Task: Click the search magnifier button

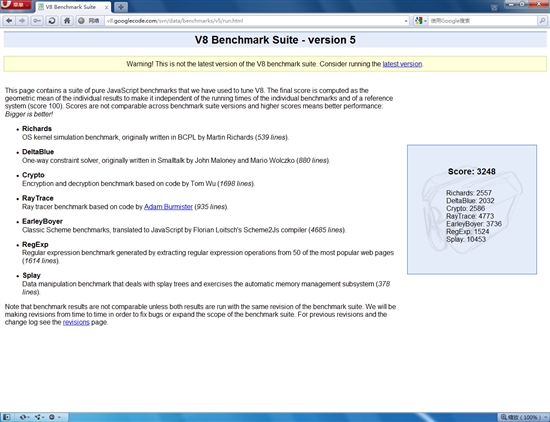Action: [x=542, y=21]
